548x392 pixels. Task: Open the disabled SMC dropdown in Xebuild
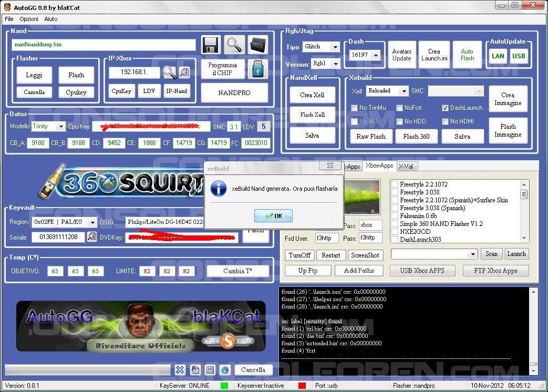(456, 91)
